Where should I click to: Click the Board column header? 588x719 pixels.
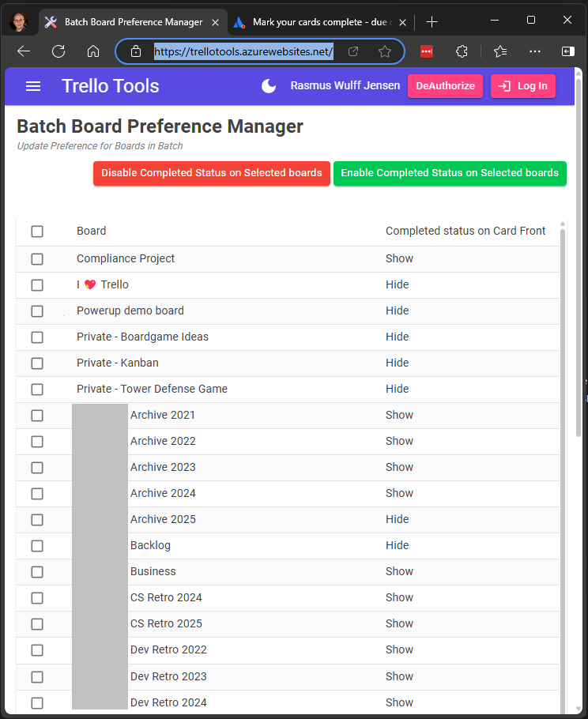point(91,231)
